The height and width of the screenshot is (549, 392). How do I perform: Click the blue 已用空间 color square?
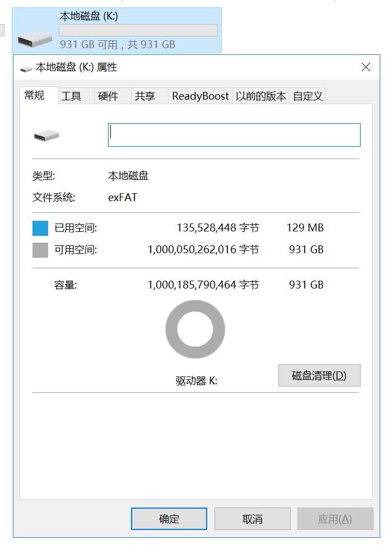click(40, 228)
